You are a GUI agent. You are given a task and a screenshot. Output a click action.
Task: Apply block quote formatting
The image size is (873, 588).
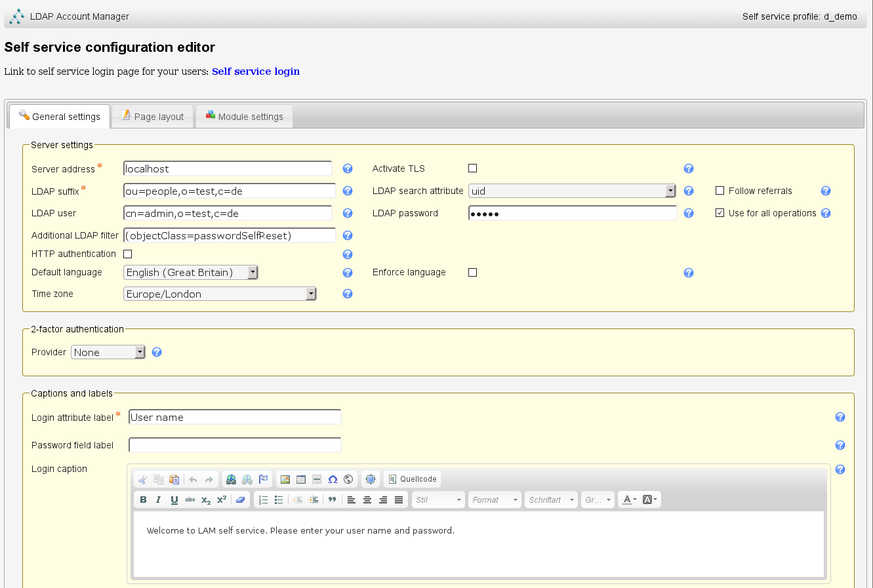(332, 500)
